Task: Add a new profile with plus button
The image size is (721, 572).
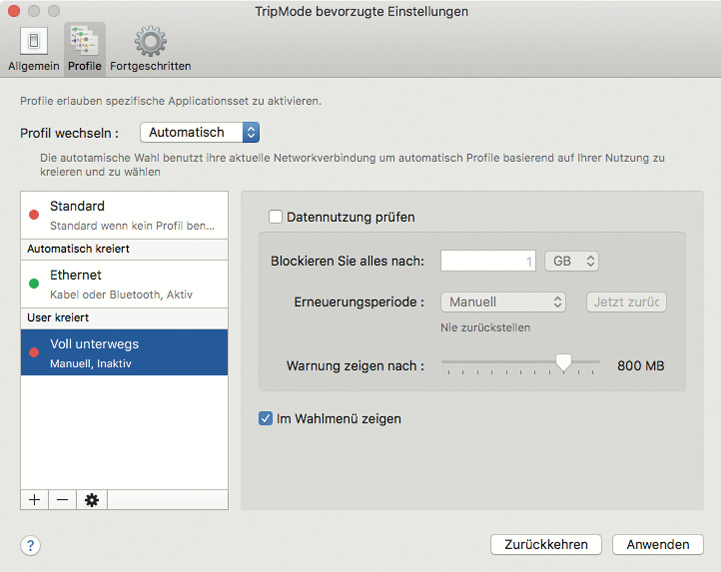Action: (x=35, y=500)
